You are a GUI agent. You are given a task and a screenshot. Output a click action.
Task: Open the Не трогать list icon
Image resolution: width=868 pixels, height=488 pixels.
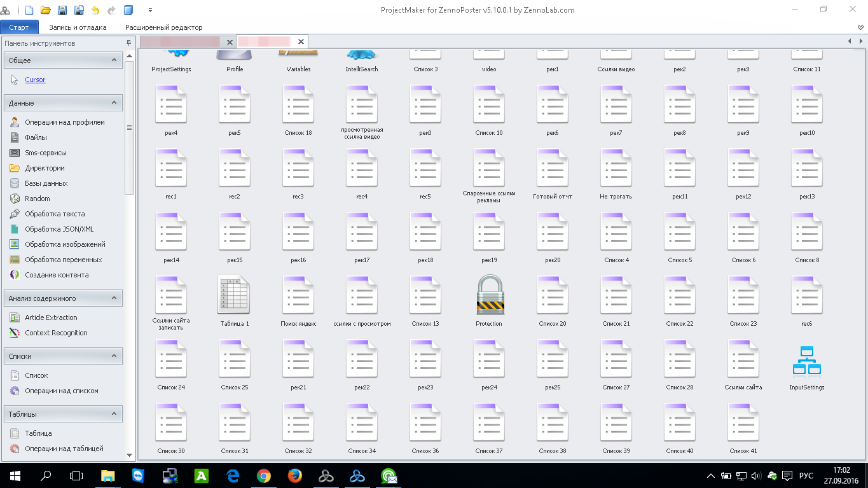(x=616, y=169)
